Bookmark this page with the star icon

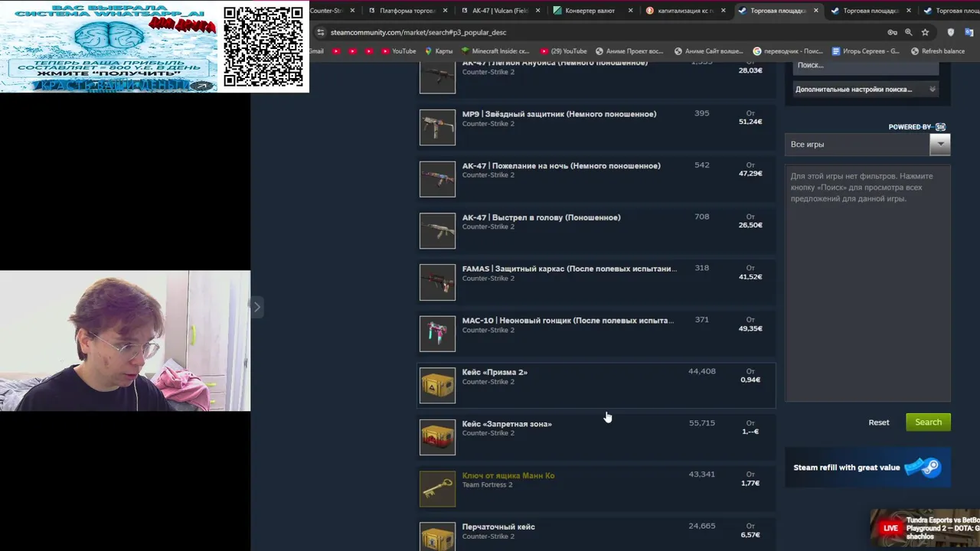(x=925, y=32)
